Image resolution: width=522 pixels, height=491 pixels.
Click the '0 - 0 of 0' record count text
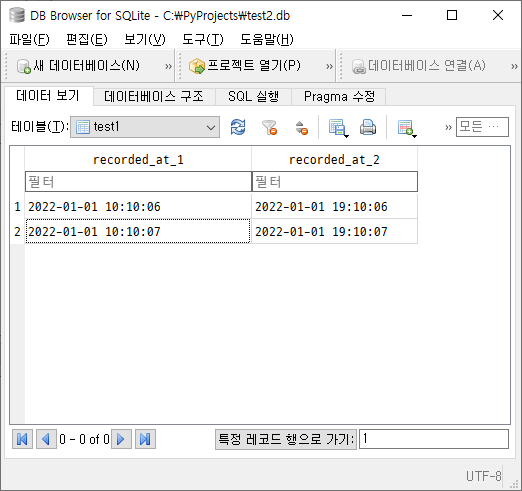tap(84, 439)
